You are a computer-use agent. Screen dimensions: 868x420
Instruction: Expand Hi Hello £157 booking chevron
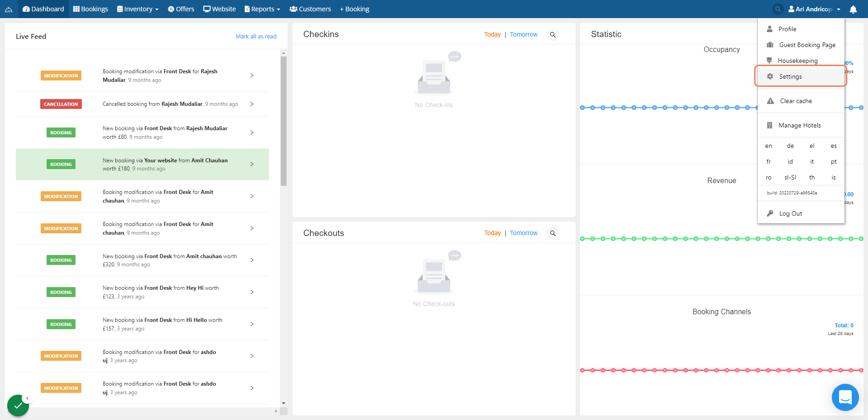252,324
